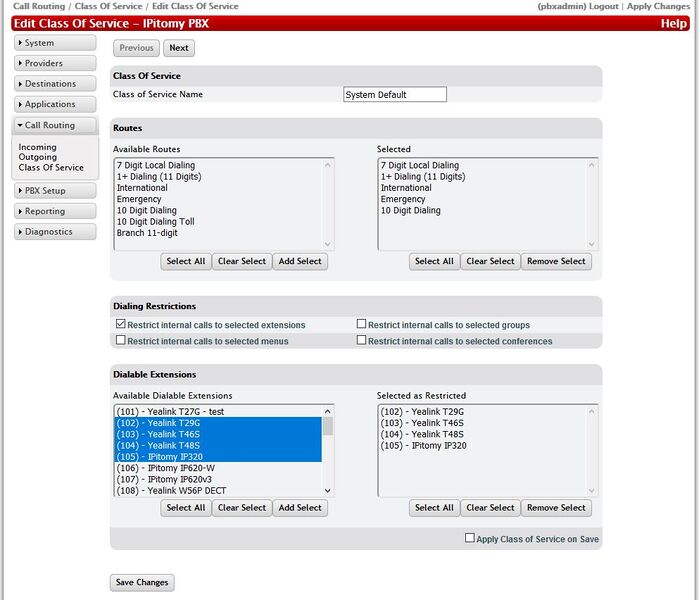
Task: Click Apply Changes in top bar
Action: 658,6
